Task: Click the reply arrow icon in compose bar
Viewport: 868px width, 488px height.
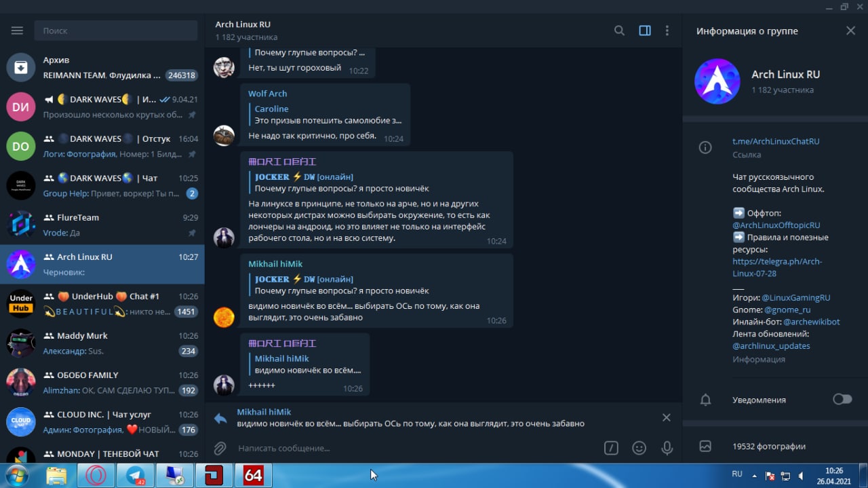Action: [x=220, y=418]
